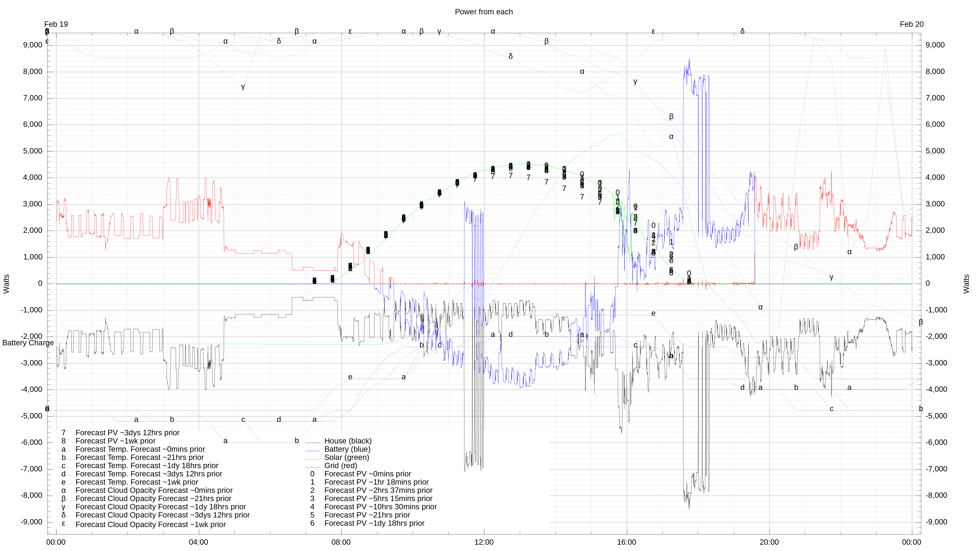
Task: Click legend 'Forecast Cloud Opacity Forecast ~0mins prior'
Action: click(154, 491)
